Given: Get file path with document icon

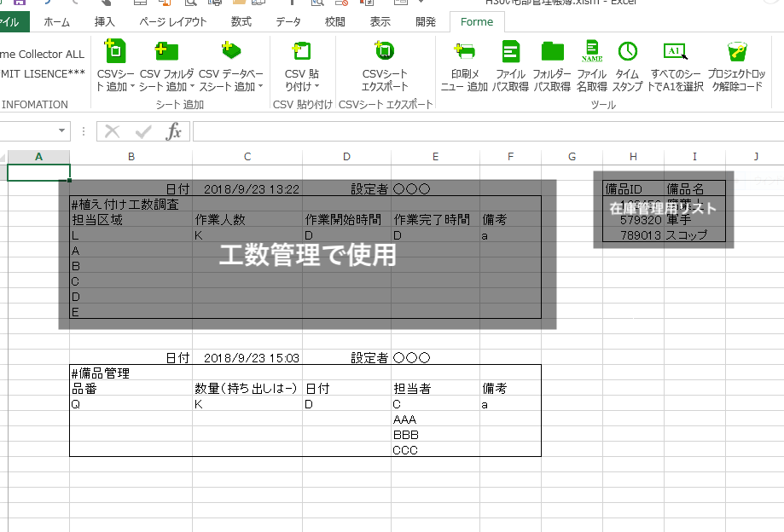Looking at the screenshot, I should (510, 50).
